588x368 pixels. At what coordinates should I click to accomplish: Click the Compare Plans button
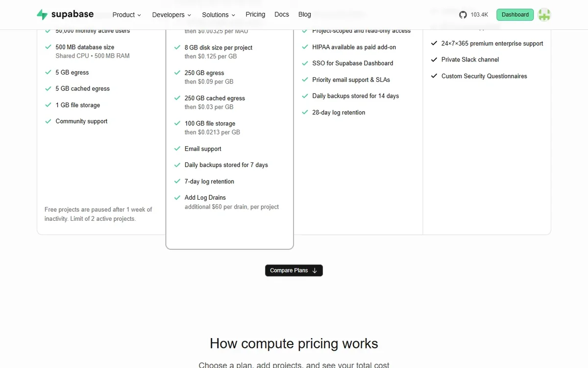pyautogui.click(x=294, y=270)
